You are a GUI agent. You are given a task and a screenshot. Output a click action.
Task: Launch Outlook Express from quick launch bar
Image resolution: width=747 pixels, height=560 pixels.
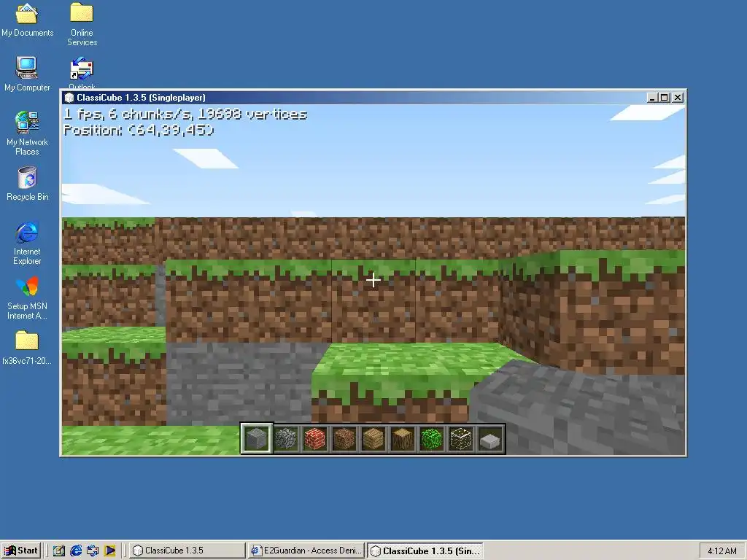tap(93, 551)
